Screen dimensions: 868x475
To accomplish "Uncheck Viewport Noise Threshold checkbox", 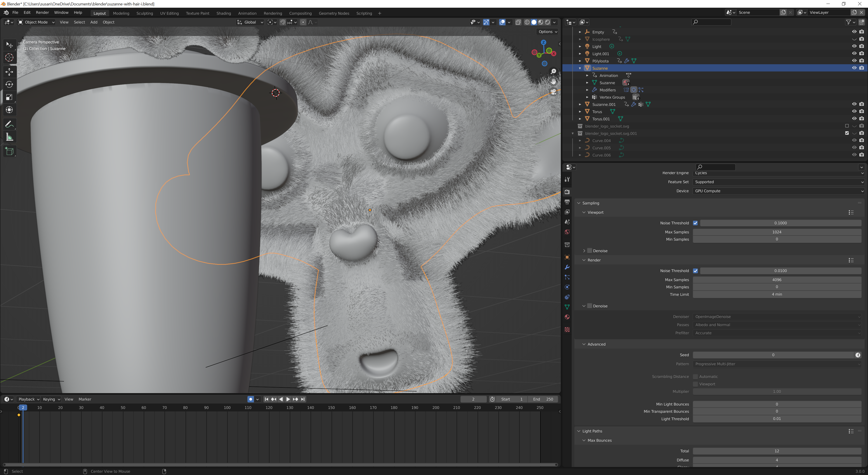I will point(695,223).
